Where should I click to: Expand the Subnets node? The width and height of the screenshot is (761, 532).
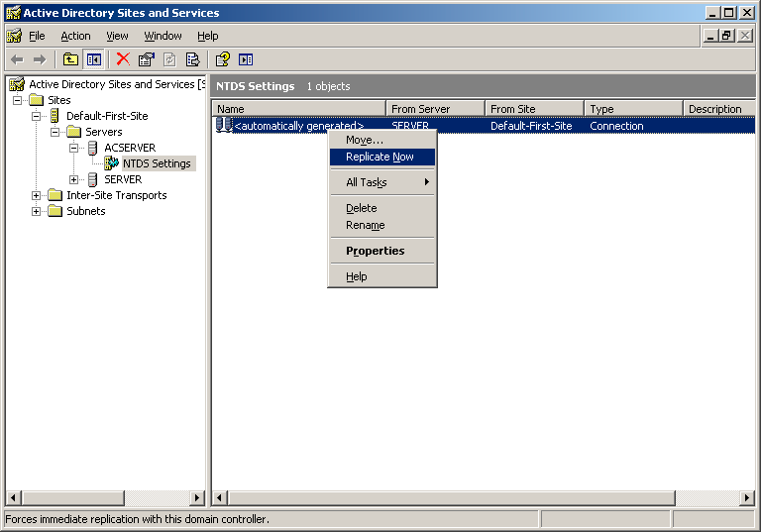coord(37,212)
